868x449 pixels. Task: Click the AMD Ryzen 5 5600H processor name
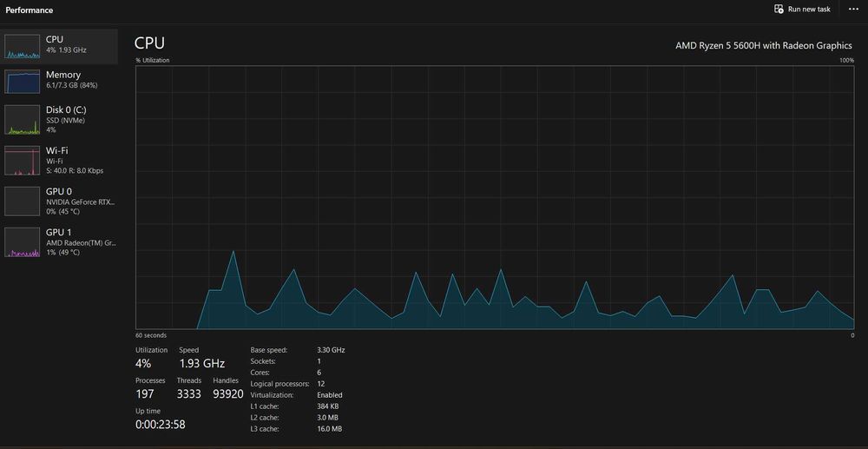pyautogui.click(x=764, y=46)
